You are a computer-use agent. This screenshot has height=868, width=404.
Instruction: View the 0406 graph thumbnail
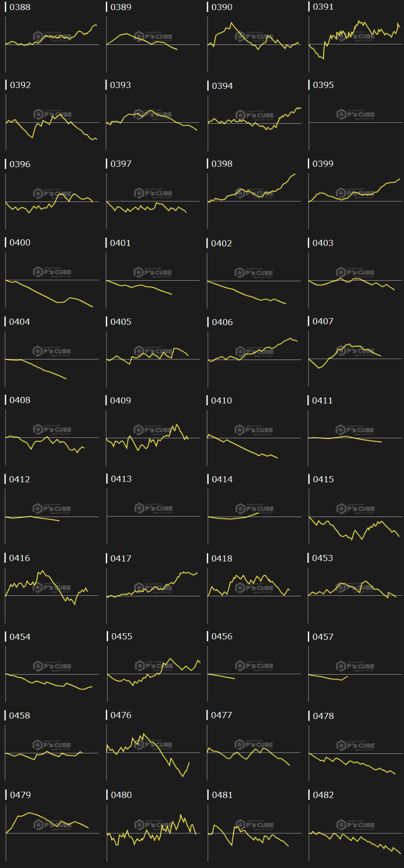click(x=254, y=359)
